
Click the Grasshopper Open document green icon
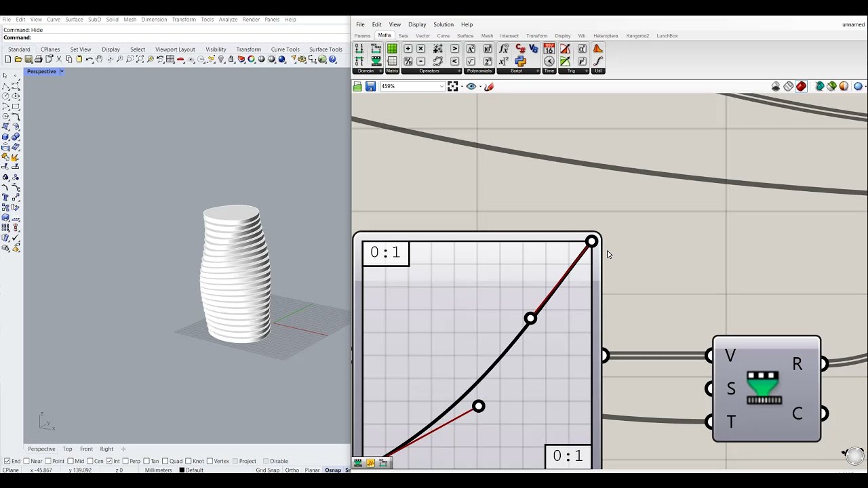357,86
